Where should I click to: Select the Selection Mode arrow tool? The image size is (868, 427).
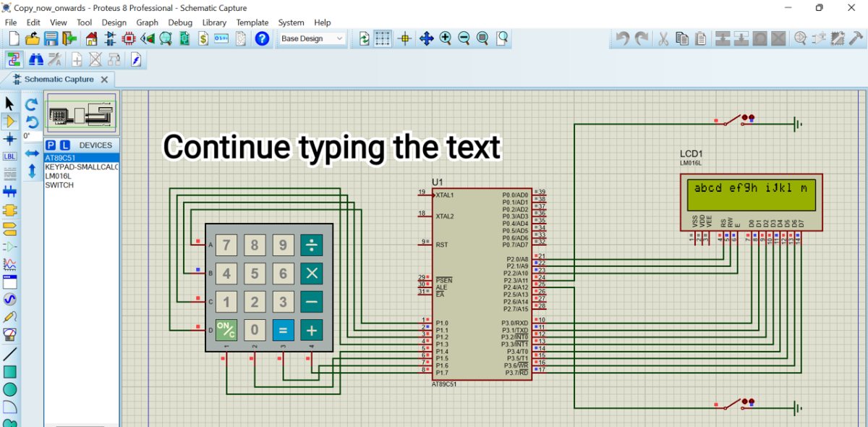[x=9, y=103]
